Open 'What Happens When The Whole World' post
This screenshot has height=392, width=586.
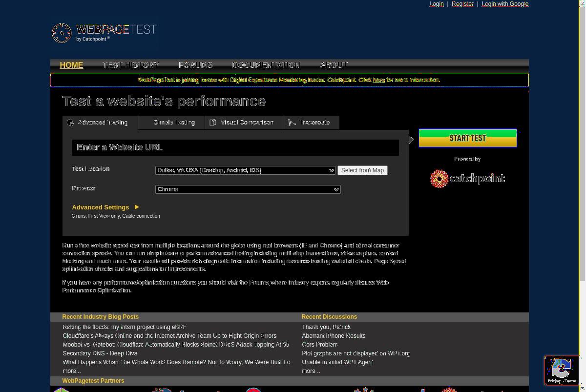click(176, 362)
